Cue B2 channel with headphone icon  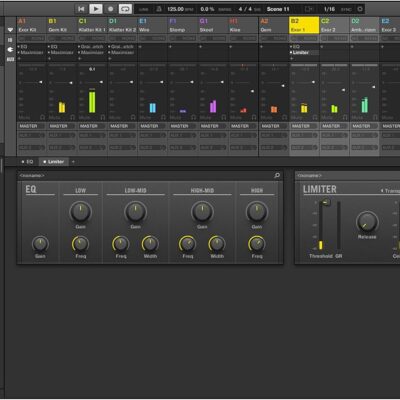pos(315,117)
